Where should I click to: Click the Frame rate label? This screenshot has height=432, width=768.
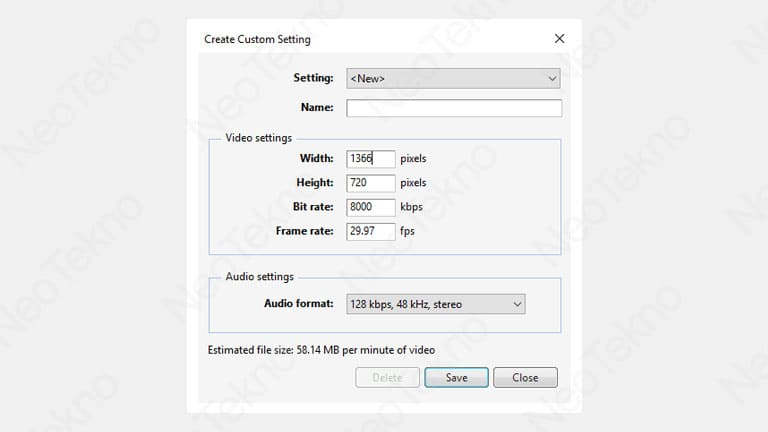(304, 231)
